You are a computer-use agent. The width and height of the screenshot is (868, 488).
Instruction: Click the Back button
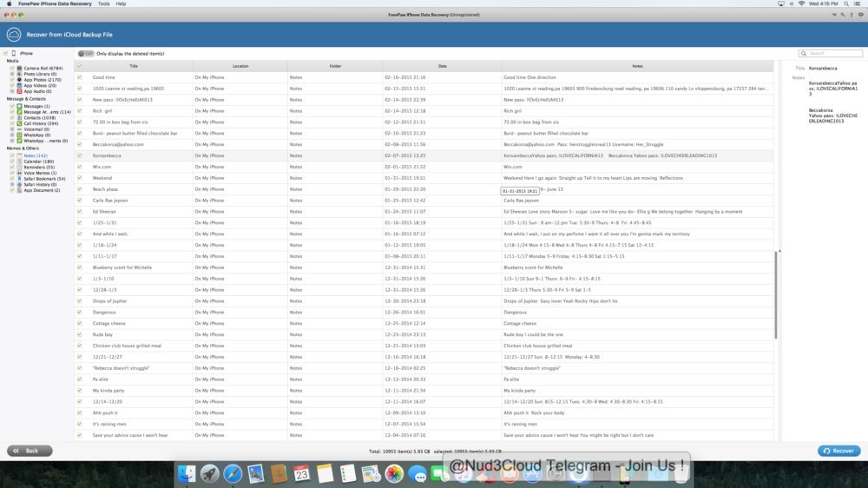tap(30, 451)
